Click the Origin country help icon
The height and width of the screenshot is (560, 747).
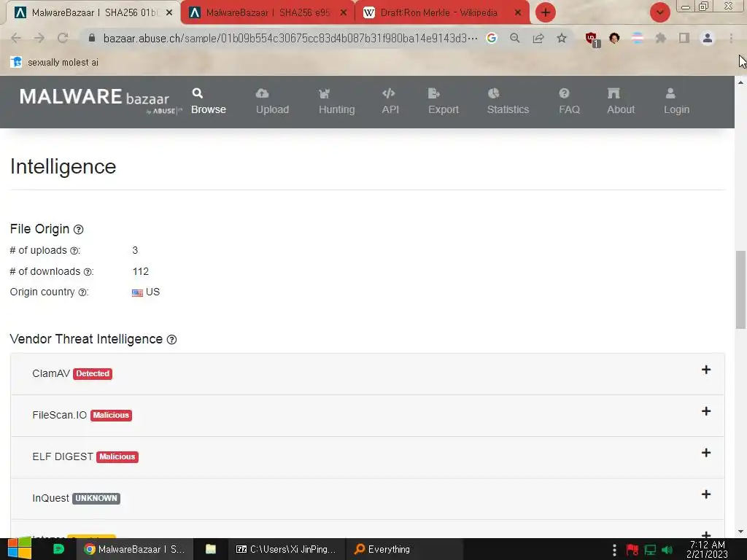coord(82,292)
